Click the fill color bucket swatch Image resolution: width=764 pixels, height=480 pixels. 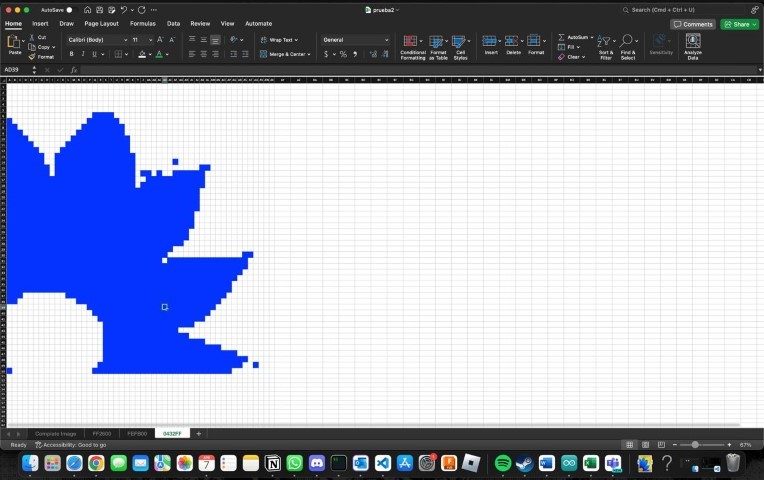tap(142, 54)
